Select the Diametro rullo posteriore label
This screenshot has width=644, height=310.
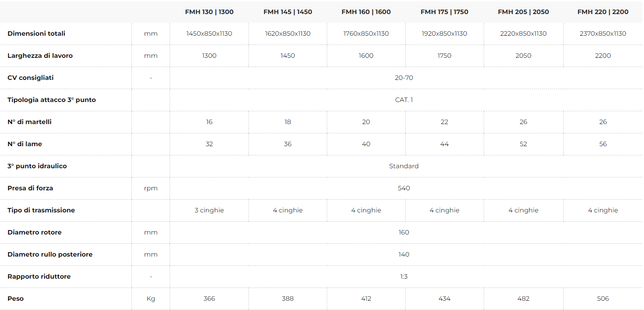click(50, 255)
